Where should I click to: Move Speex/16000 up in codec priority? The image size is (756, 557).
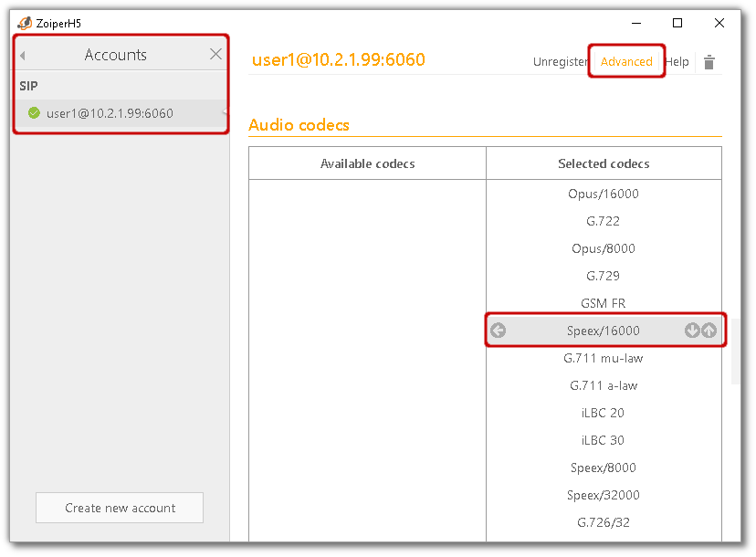709,331
